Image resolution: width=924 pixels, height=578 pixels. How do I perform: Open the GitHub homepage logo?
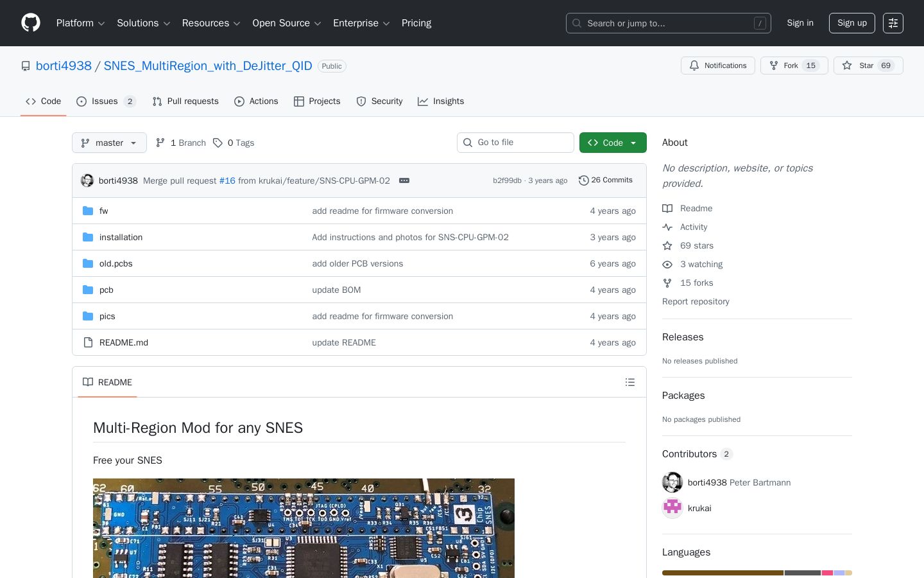tap(31, 23)
